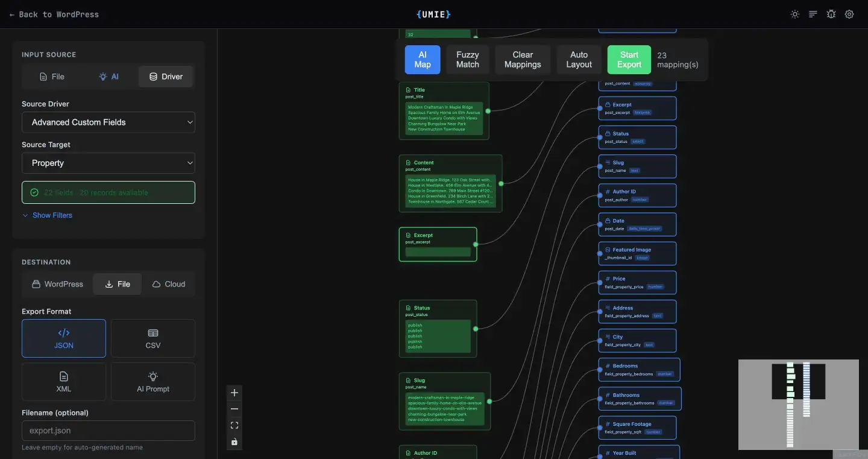This screenshot has height=459, width=868.
Task: Zoom in the canvas with plus button
Action: click(234, 393)
